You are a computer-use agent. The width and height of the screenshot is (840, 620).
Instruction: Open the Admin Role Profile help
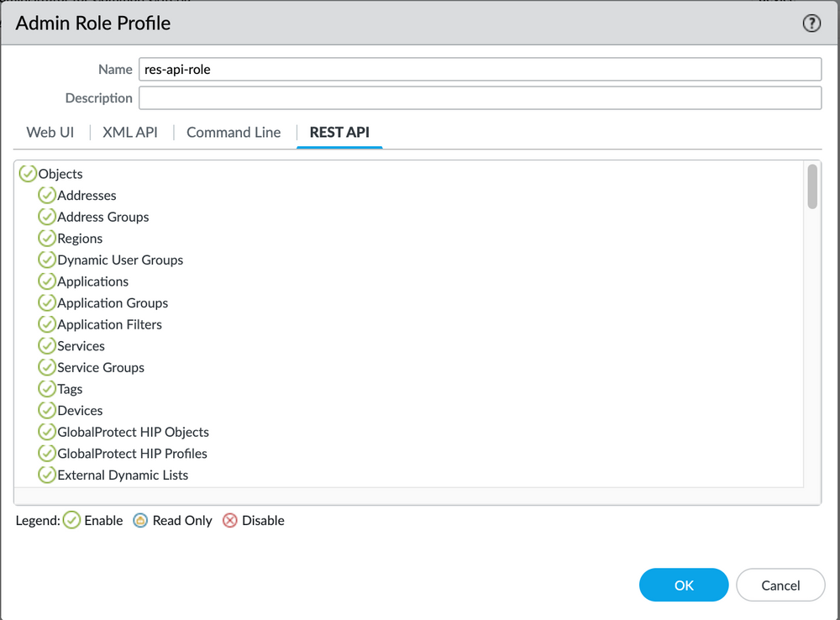(811, 24)
